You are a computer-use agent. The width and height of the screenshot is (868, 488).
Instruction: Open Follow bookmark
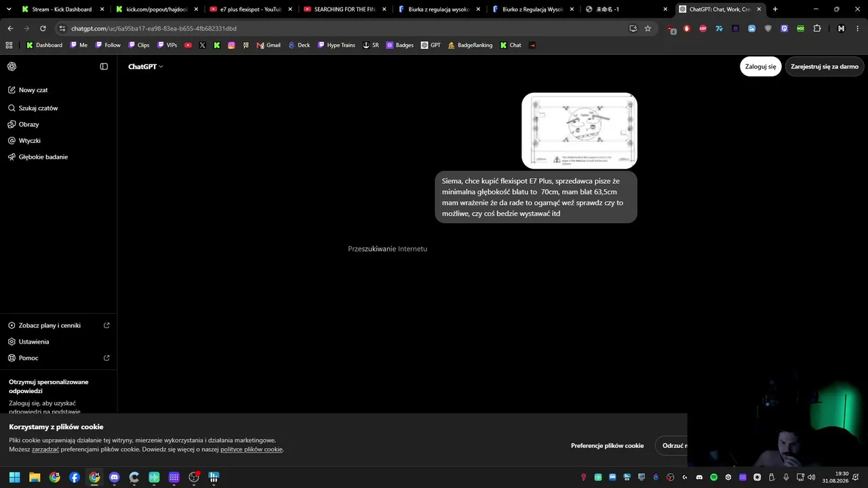pyautogui.click(x=108, y=45)
